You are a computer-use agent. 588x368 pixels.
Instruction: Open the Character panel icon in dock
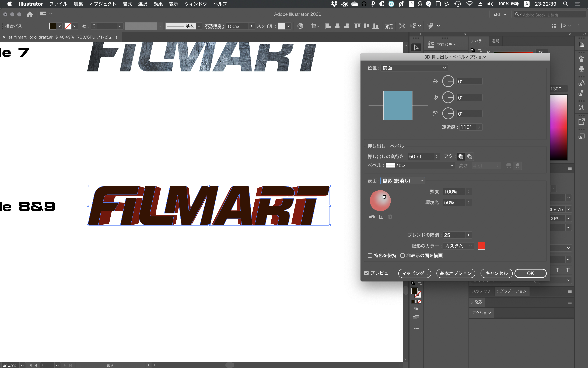click(581, 83)
